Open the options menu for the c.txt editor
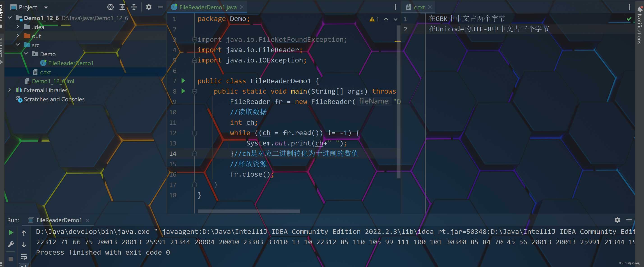The height and width of the screenshot is (267, 644). coord(630,7)
